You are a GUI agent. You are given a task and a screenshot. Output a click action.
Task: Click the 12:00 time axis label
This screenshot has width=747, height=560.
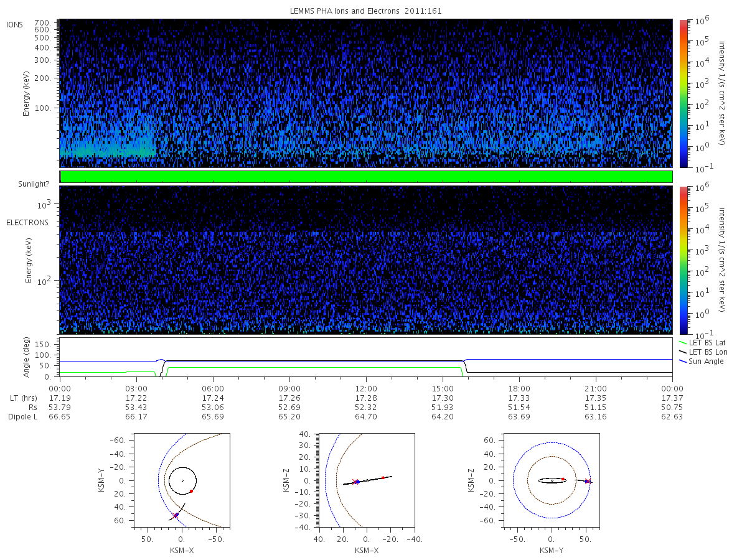[366, 387]
